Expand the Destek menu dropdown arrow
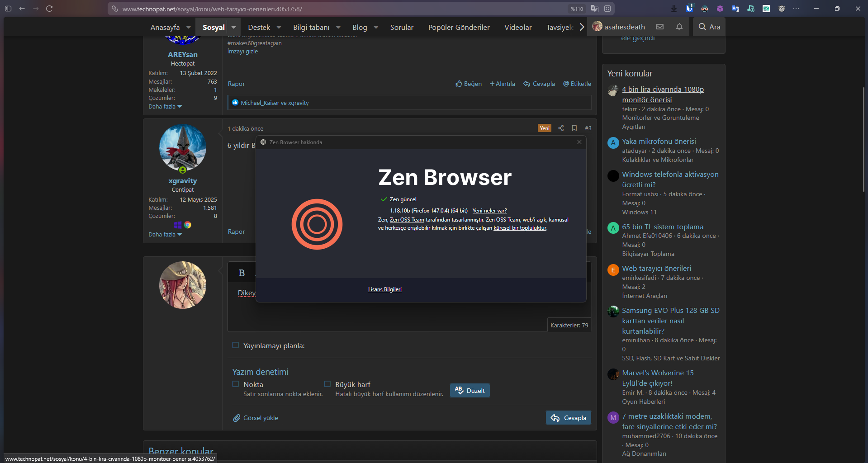868x463 pixels. 279,27
